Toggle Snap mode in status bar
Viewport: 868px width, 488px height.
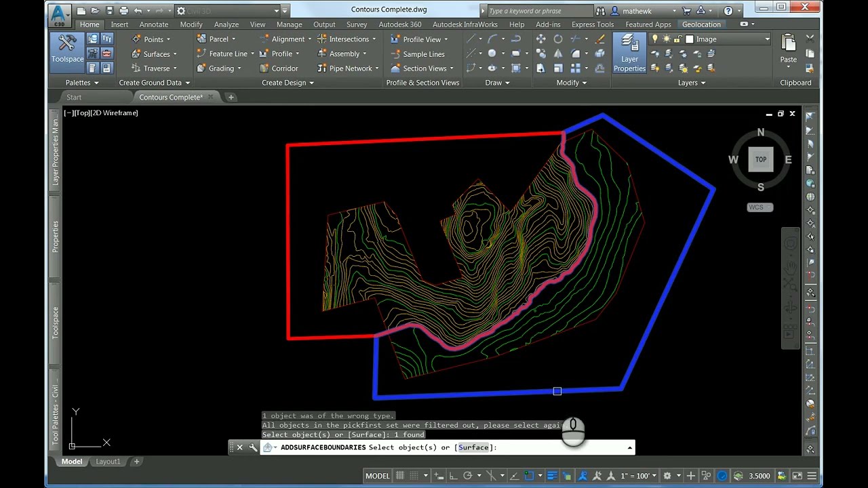(x=414, y=476)
